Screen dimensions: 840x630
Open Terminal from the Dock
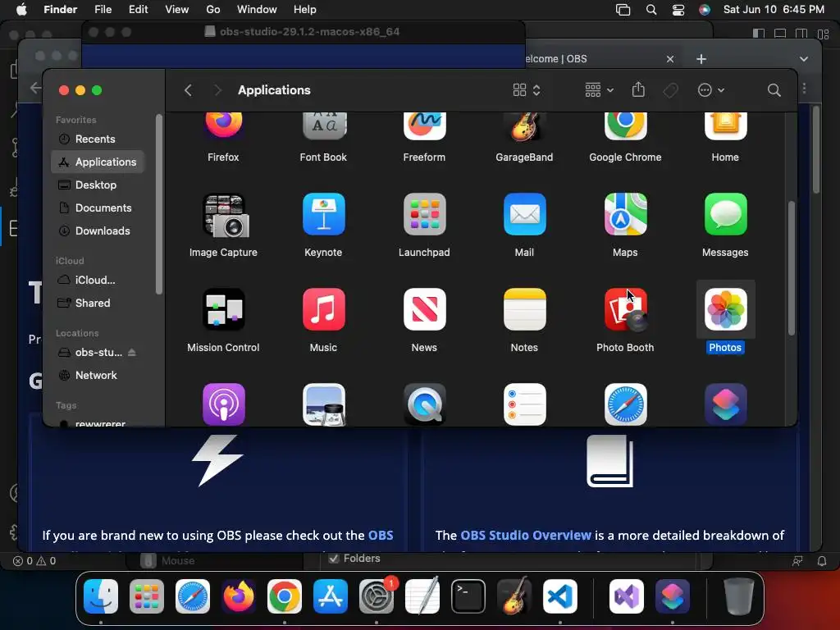[x=468, y=596]
